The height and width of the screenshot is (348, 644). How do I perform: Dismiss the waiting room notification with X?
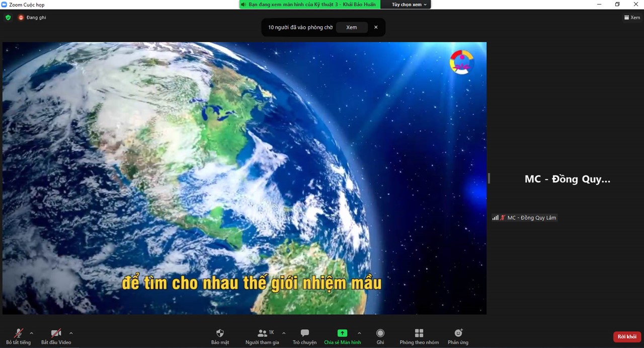[376, 27]
